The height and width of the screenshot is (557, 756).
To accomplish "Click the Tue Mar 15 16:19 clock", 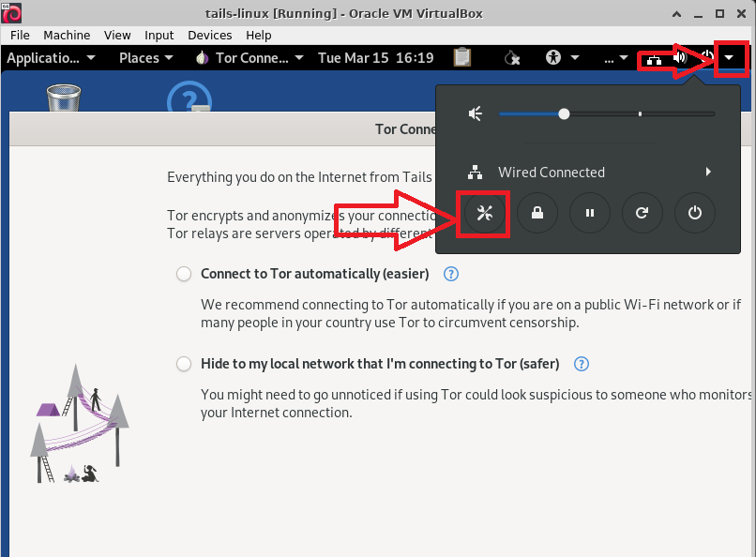I will click(x=375, y=58).
